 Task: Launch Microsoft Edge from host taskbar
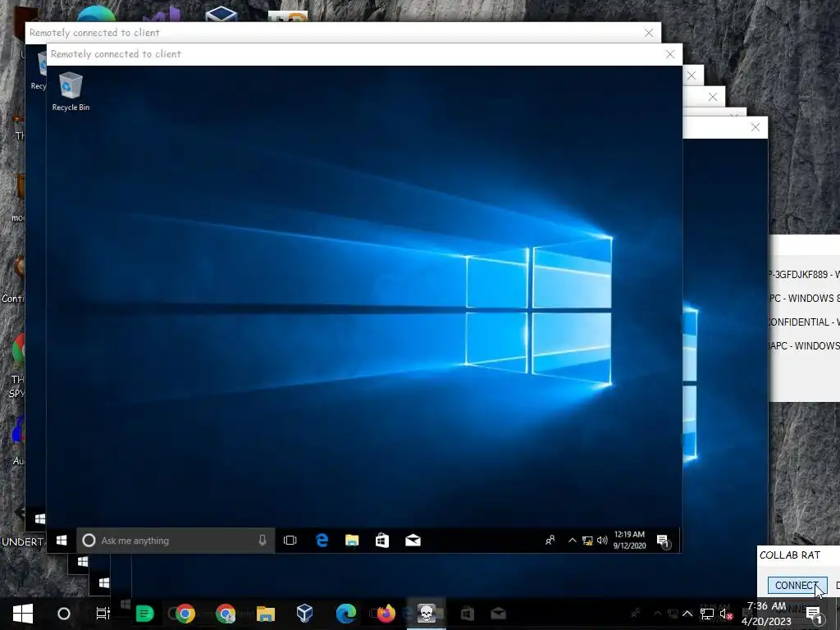coord(346,614)
